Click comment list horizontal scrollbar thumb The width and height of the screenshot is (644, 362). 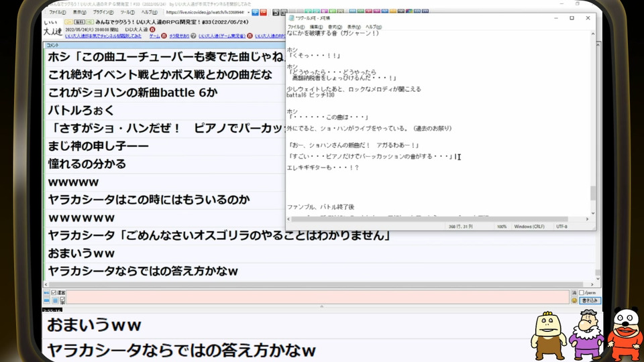tap(315, 284)
